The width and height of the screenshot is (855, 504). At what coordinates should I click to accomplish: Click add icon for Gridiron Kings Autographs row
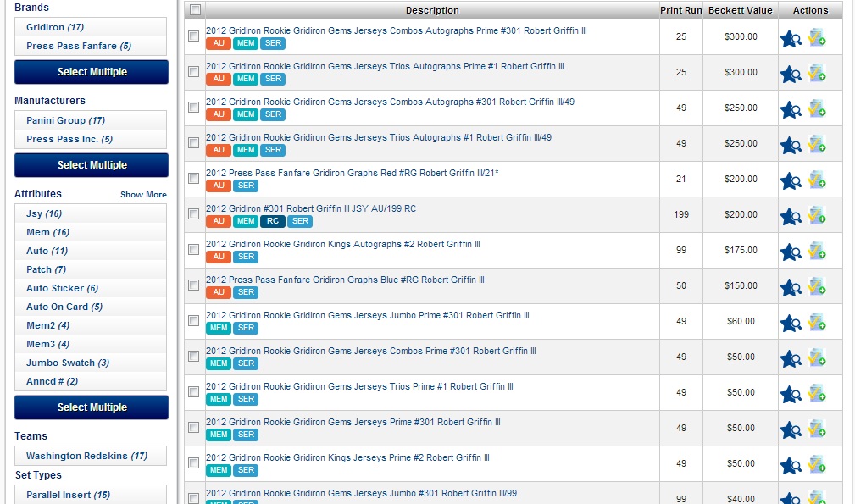tap(816, 252)
